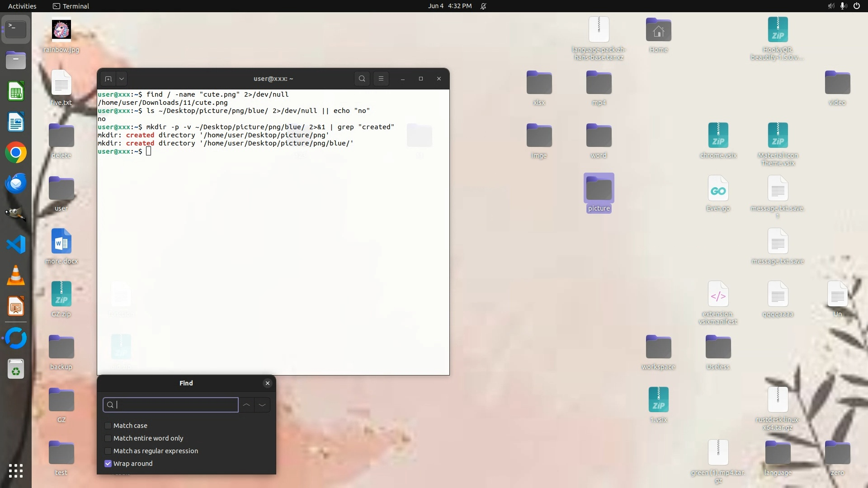Find next match with down chevron
Screen dimensions: 868x488
[x=262, y=405]
